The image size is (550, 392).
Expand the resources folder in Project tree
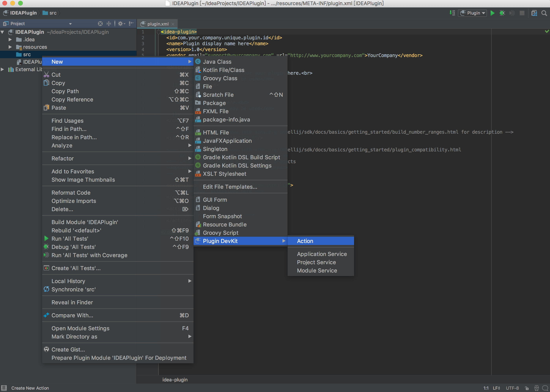[x=10, y=47]
